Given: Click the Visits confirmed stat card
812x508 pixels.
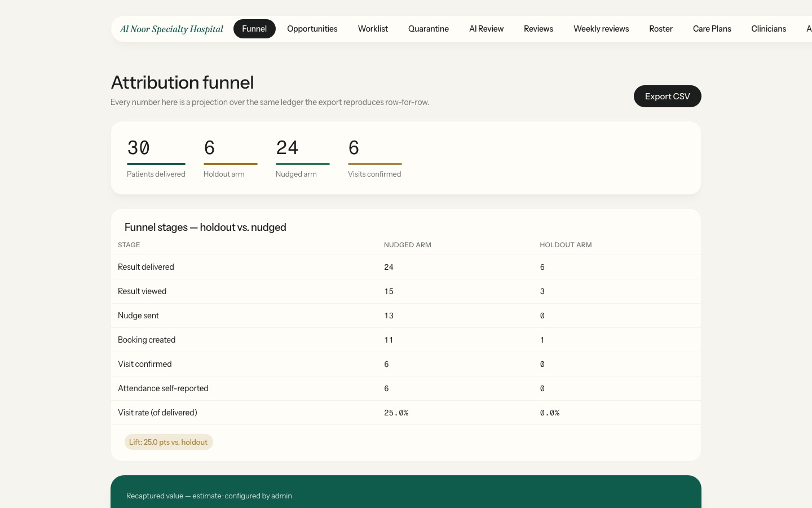Looking at the screenshot, I should click(375, 158).
